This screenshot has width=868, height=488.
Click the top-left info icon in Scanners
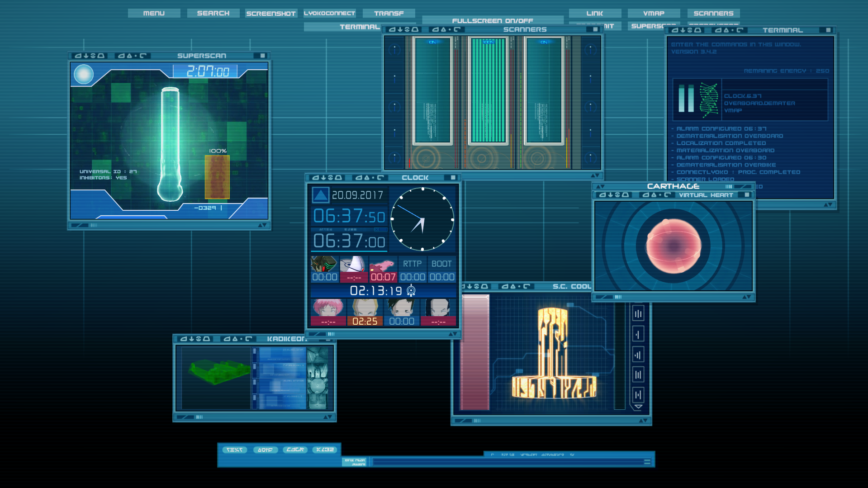coord(394,49)
